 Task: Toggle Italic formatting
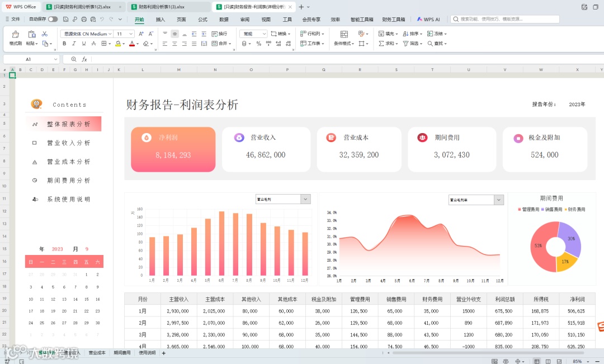pyautogui.click(x=74, y=44)
